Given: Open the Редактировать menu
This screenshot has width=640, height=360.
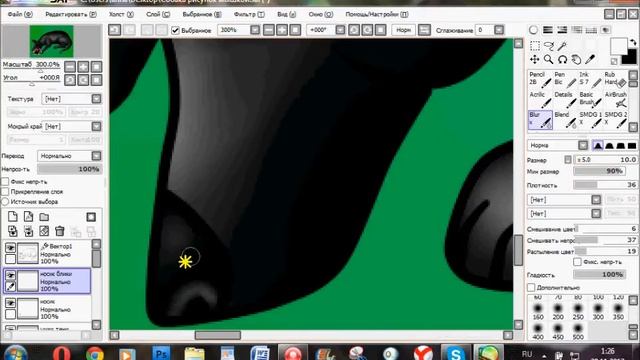Looking at the screenshot, I should click(71, 14).
